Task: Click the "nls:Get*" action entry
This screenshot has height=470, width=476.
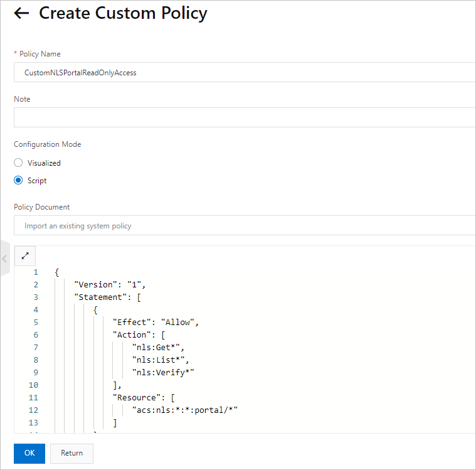Action: pyautogui.click(x=158, y=347)
